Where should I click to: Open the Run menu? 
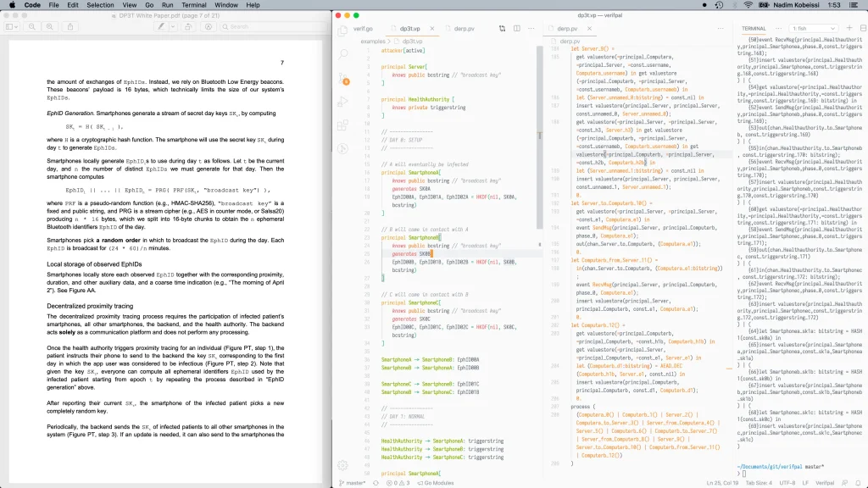point(167,5)
